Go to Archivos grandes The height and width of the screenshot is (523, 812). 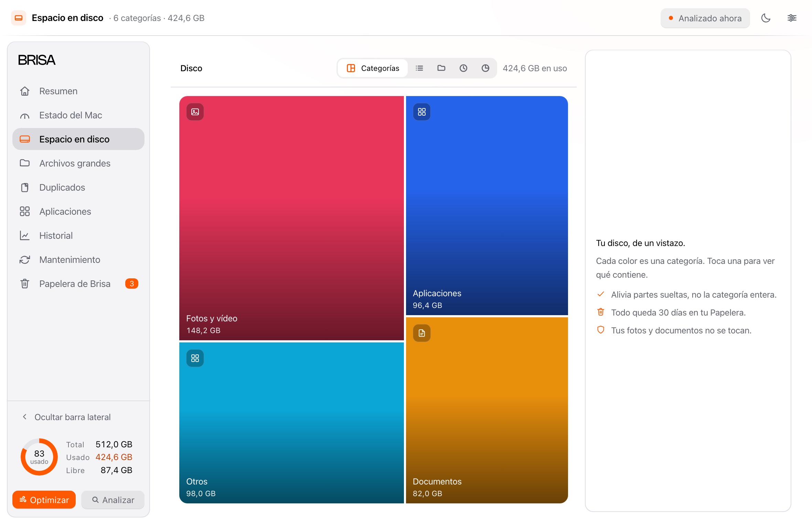[78, 163]
